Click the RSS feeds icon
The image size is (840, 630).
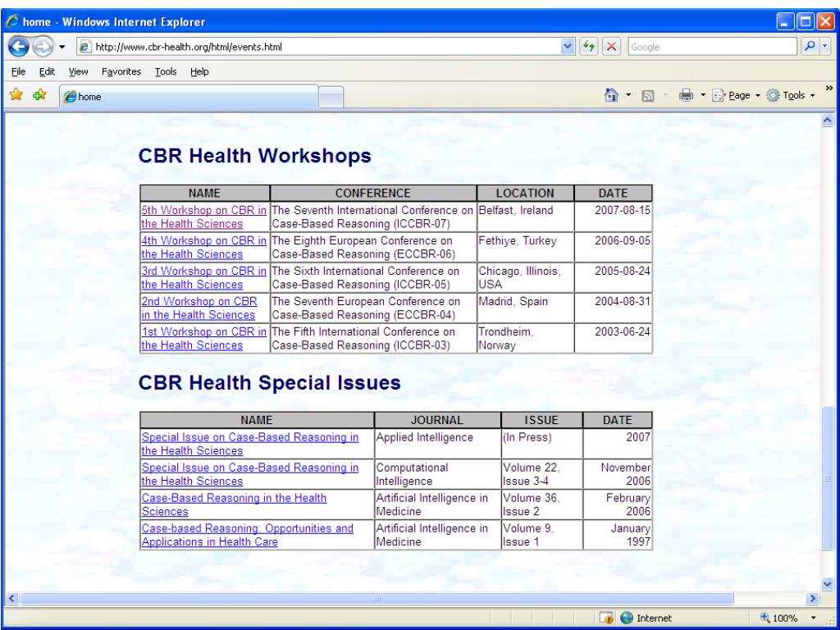(x=648, y=96)
